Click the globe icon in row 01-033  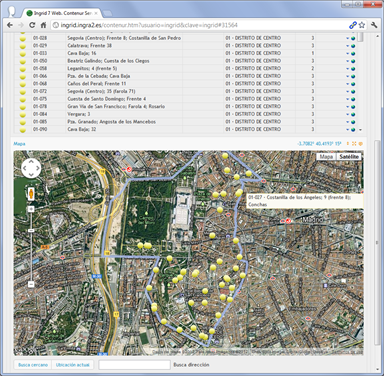(x=353, y=54)
